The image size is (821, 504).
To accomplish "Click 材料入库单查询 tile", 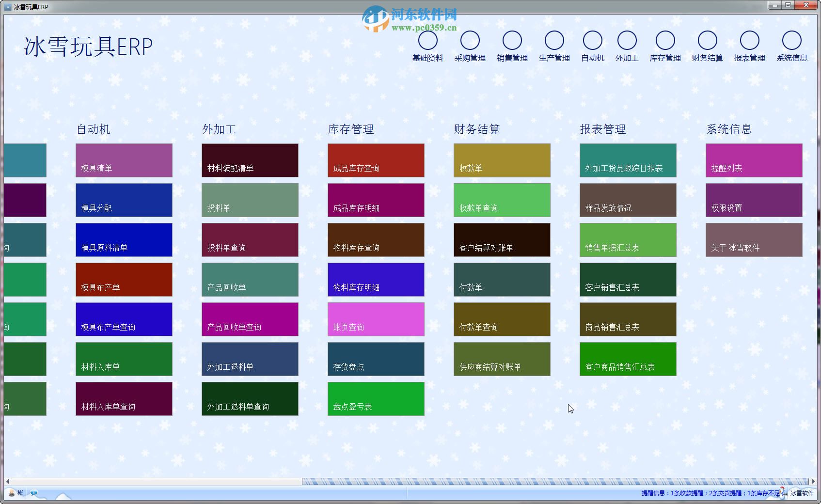I will [x=124, y=399].
